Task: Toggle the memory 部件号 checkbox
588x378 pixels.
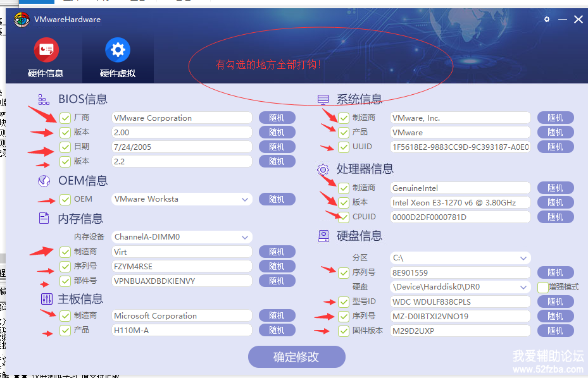Action: click(x=65, y=281)
